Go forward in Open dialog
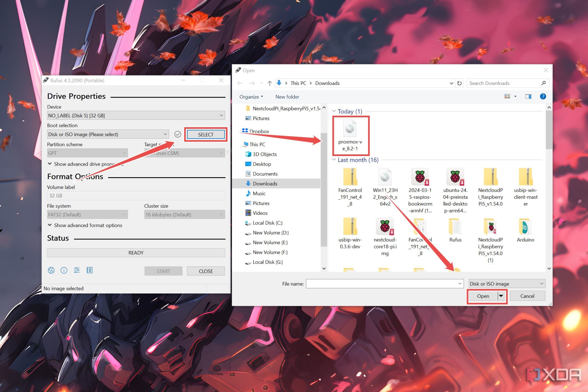This screenshot has width=588, height=392. (252, 83)
